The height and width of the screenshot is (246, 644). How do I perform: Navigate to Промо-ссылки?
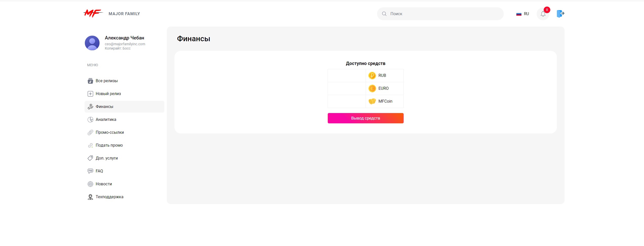coord(110,132)
